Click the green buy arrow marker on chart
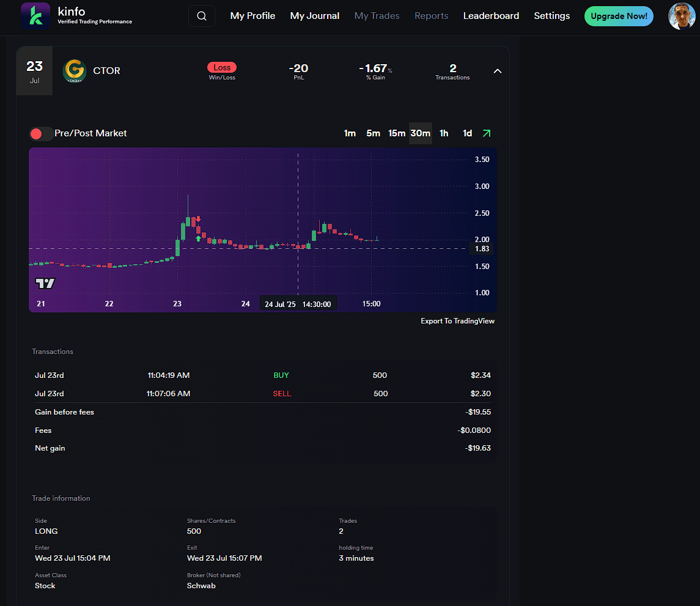This screenshot has height=606, width=700. tap(198, 238)
